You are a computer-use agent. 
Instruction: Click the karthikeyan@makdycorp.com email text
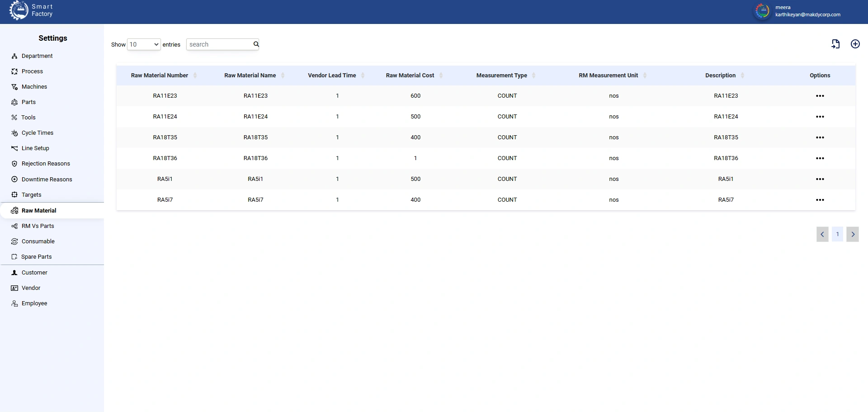tap(808, 14)
